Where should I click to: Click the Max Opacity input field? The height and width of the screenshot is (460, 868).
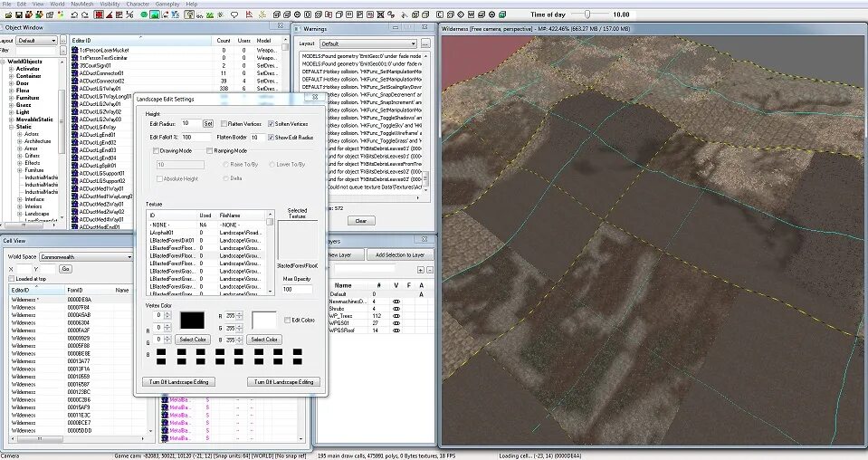coord(297,289)
